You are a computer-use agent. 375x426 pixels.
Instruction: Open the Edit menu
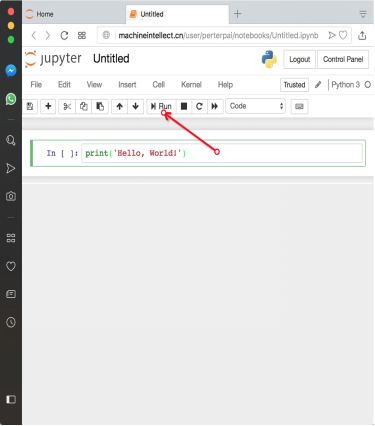tap(64, 85)
